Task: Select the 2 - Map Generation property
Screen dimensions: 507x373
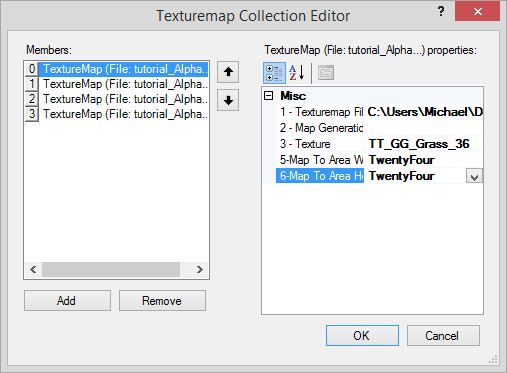Action: [x=321, y=128]
